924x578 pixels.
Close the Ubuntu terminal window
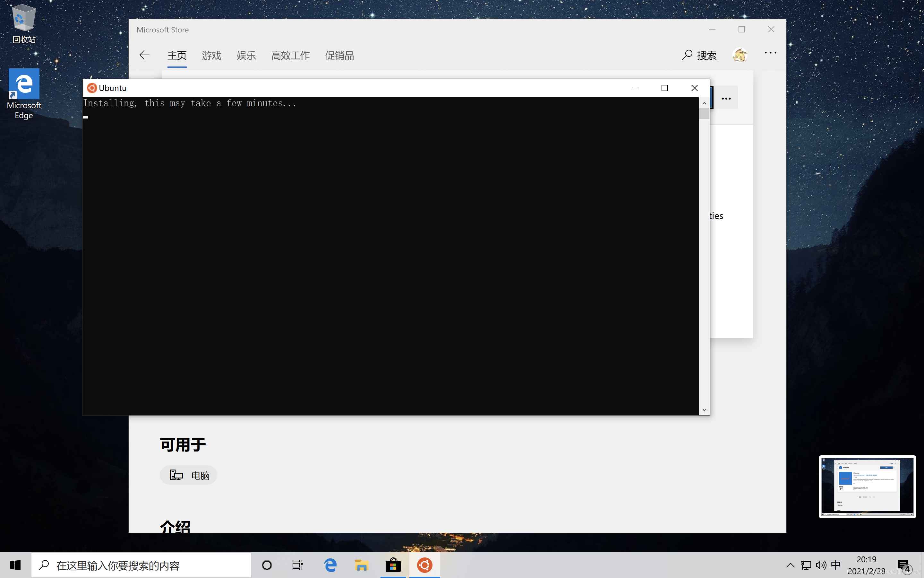695,88
